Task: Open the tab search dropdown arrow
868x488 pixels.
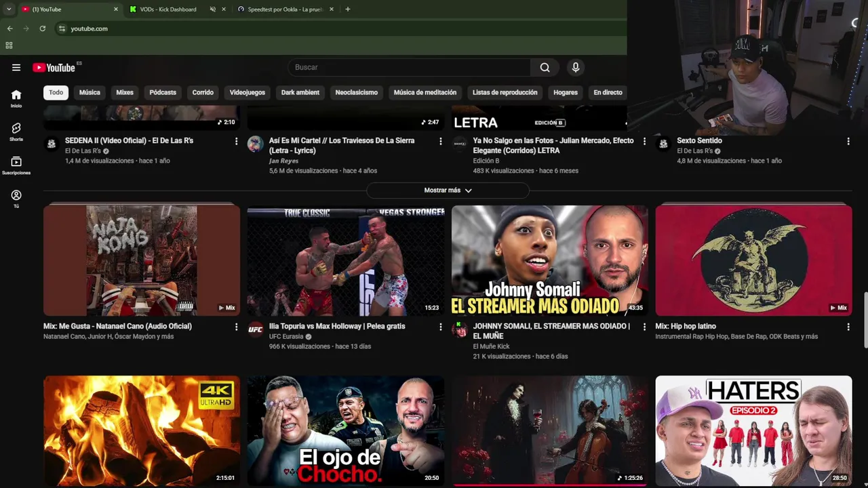Action: pos(9,9)
